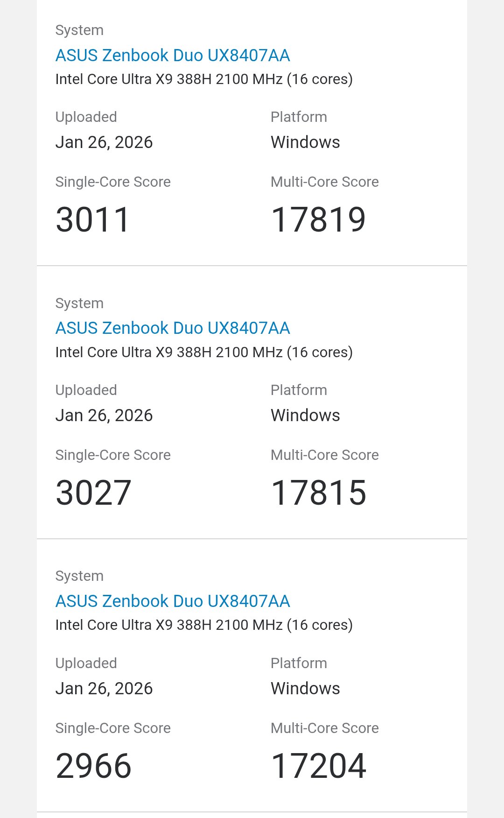This screenshot has width=504, height=818.
Task: Click the Intel Core Ultra line in the top result
Action: pos(204,79)
